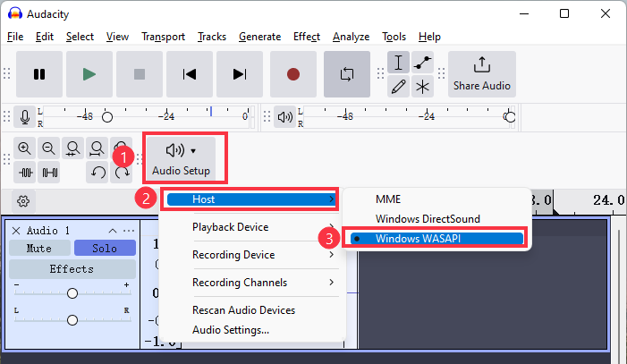The image size is (627, 364).
Task: Click the Pause button
Action: point(39,74)
